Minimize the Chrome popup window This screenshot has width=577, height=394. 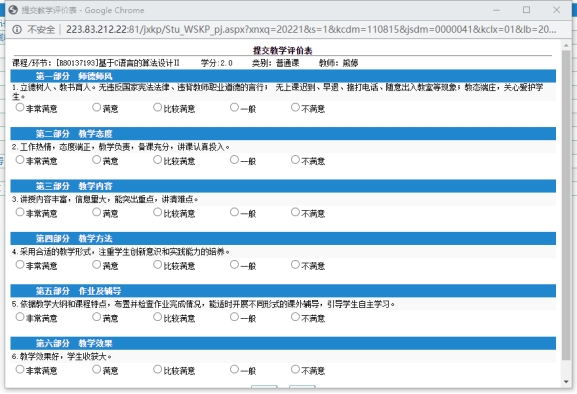pos(496,10)
